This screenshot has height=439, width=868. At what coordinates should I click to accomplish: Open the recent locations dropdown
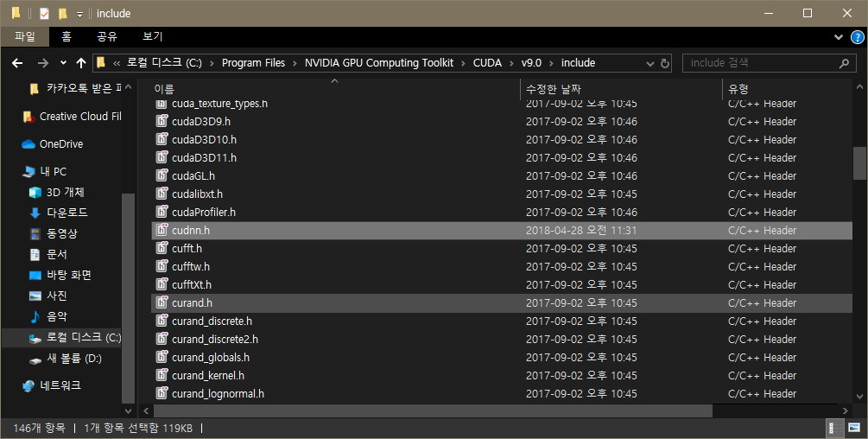(x=63, y=62)
